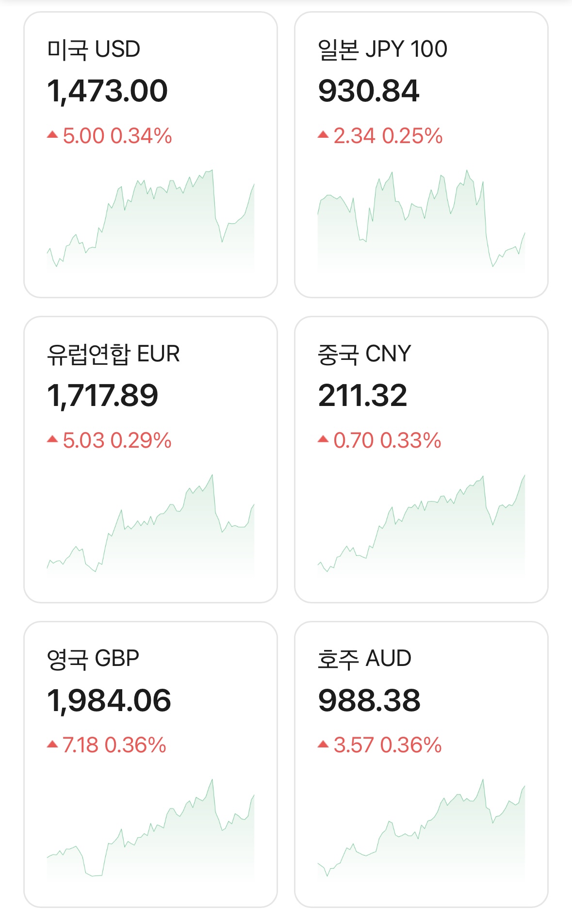Click the GBP red up-arrow change icon
Screen dimensions: 572x924
click(x=52, y=744)
